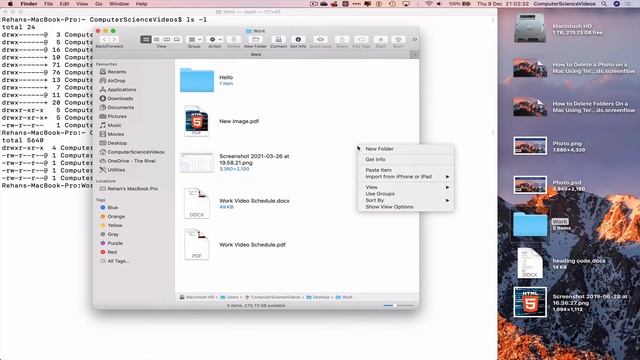640x360 pixels.
Task: Click Wi-Fi icon in menu bar
Action: pos(429,4)
